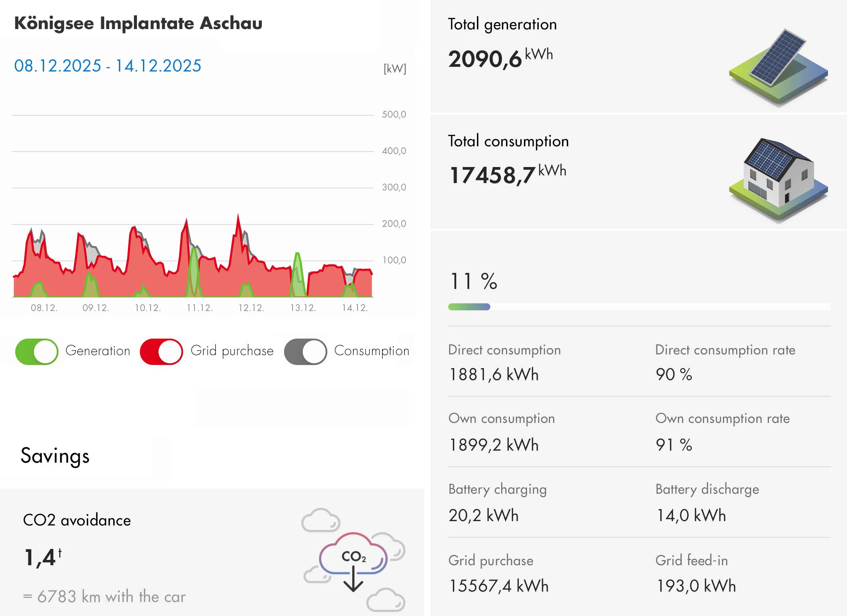Click the Savings section heading
Image resolution: width=847 pixels, height=616 pixels.
55,456
